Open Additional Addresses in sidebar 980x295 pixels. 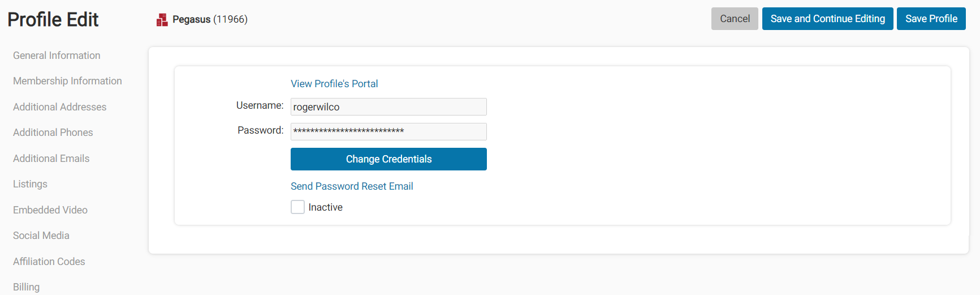(59, 107)
